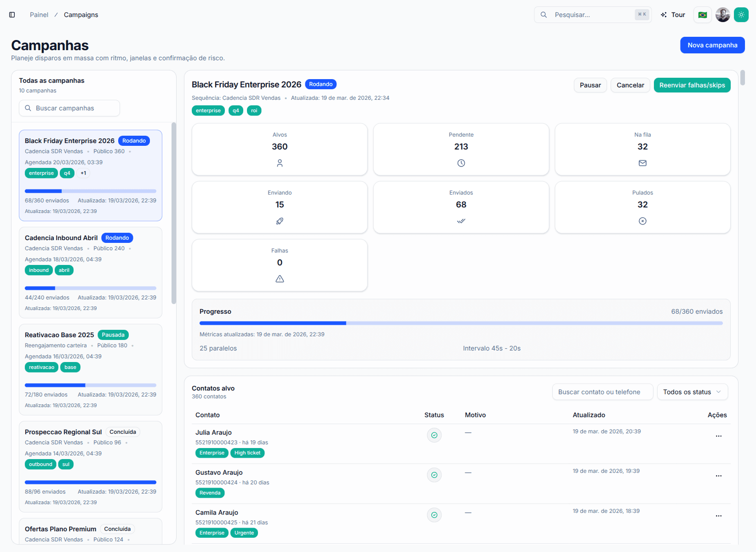Click the Alvos person icon

280,163
